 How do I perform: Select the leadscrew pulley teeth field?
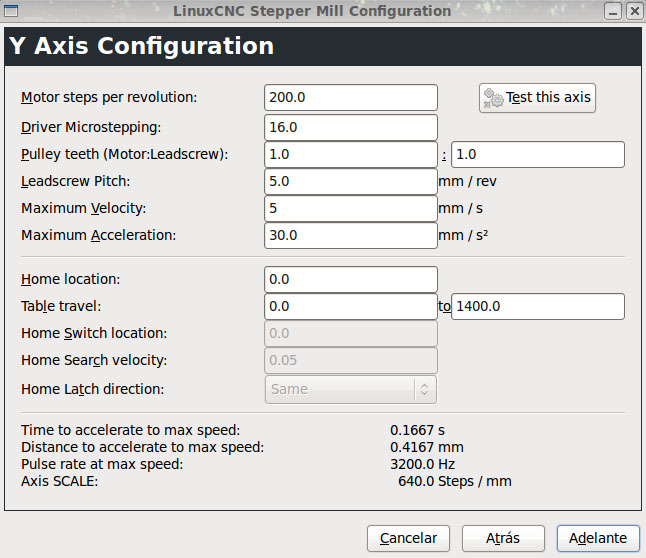coord(538,155)
